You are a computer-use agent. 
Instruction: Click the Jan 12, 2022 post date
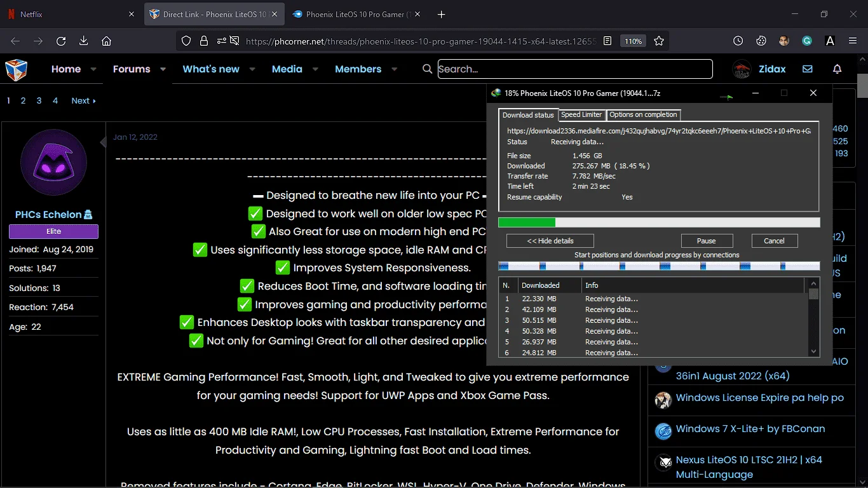pyautogui.click(x=135, y=137)
